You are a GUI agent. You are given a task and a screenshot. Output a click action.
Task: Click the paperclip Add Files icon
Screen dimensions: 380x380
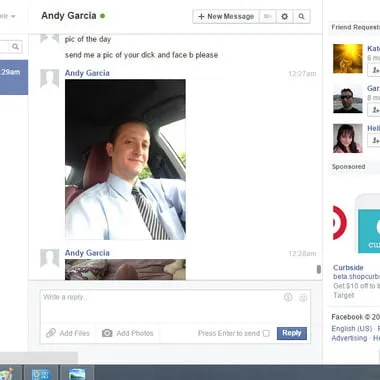click(51, 333)
